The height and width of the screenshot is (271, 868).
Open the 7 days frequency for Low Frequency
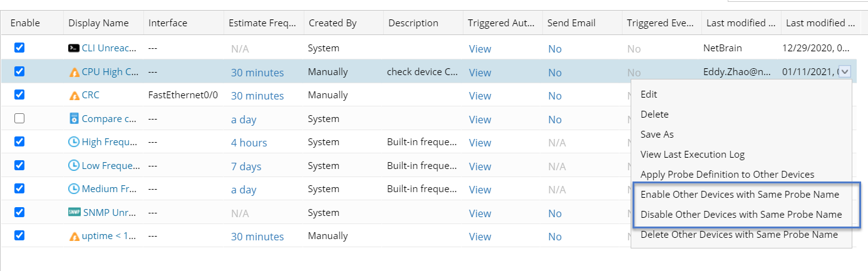[246, 166]
